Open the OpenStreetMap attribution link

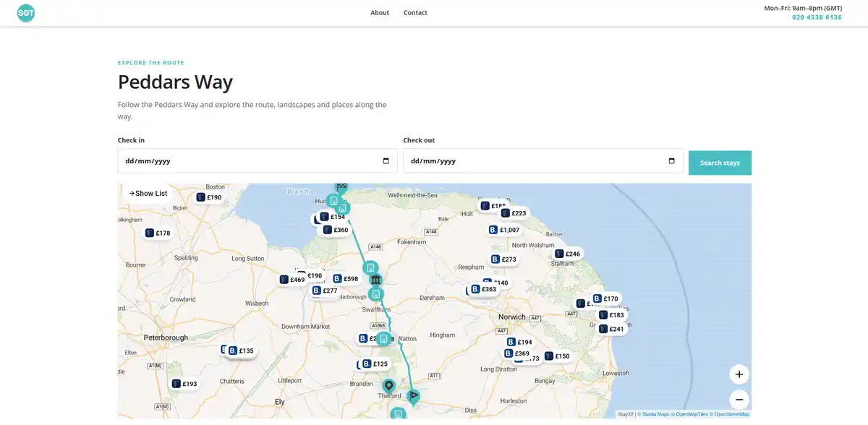[x=729, y=414]
